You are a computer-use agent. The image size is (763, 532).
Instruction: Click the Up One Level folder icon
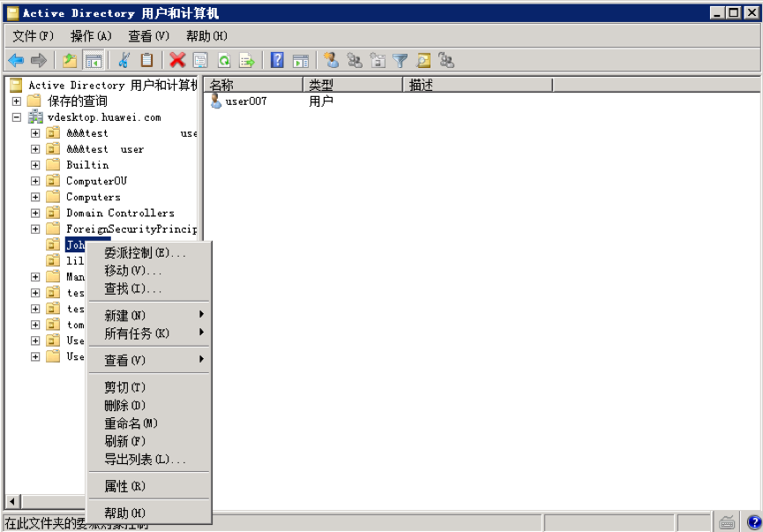[70, 61]
